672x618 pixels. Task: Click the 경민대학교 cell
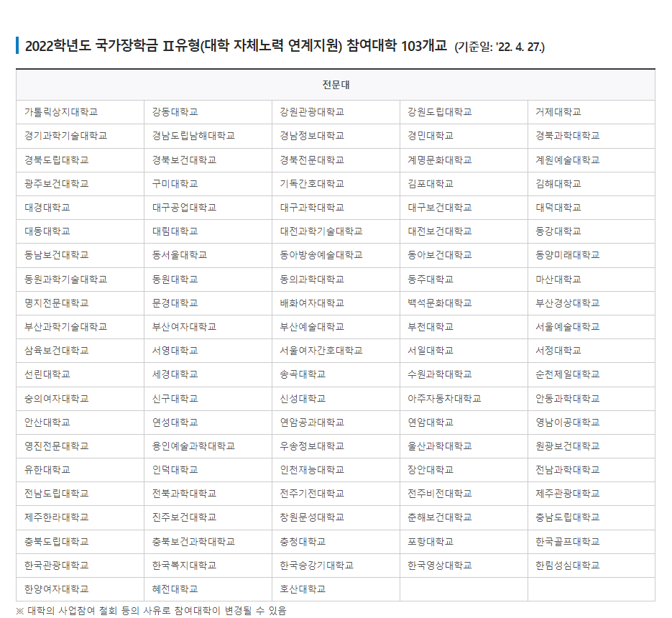click(464, 137)
